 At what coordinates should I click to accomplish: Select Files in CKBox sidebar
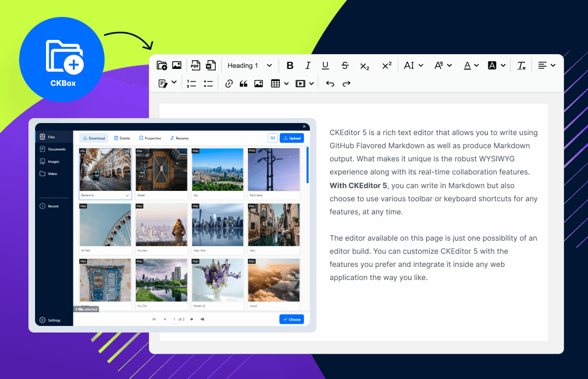(x=54, y=137)
